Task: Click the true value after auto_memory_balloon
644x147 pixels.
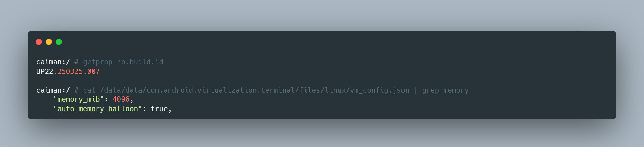Action: point(159,109)
